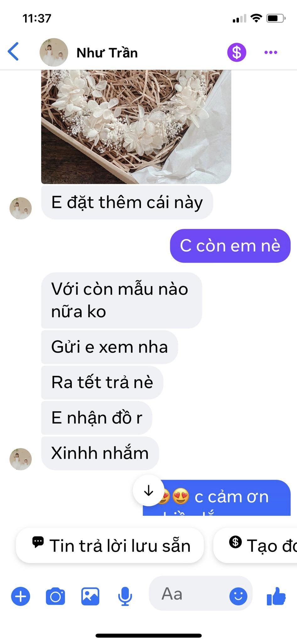This screenshot has width=297, height=644.
Task: Tap the small avatar beside 'Xinhh nhắm'
Action: point(21,459)
